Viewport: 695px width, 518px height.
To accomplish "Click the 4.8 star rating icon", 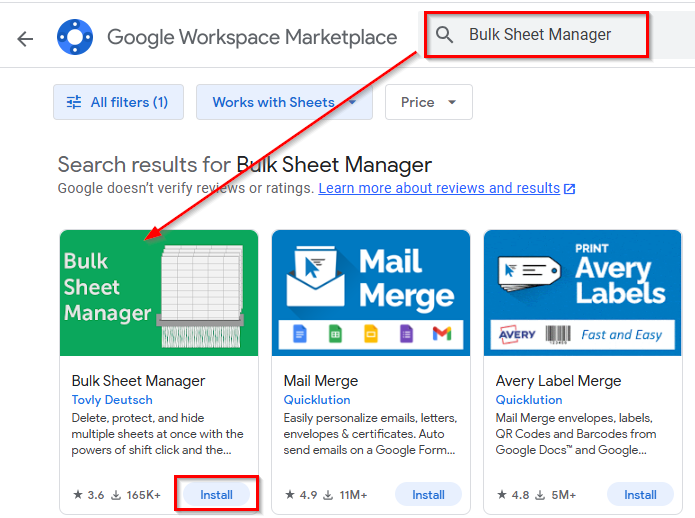I will [502, 495].
